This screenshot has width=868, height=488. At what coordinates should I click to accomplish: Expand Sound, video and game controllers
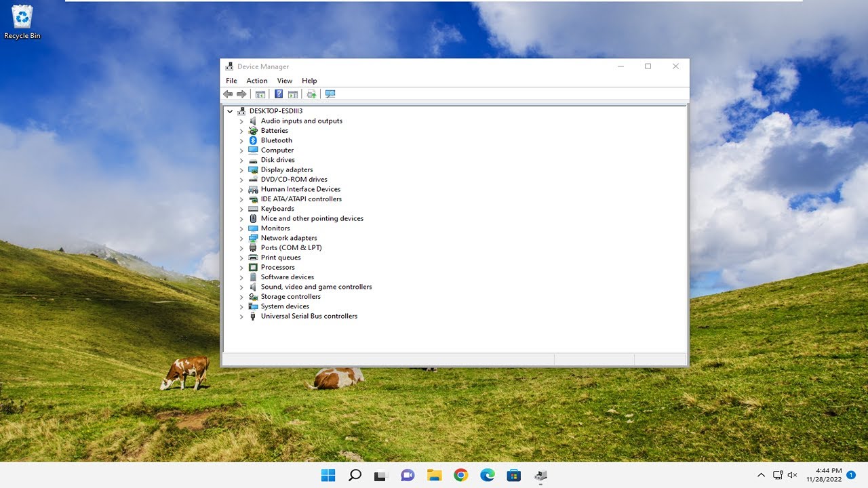click(241, 287)
